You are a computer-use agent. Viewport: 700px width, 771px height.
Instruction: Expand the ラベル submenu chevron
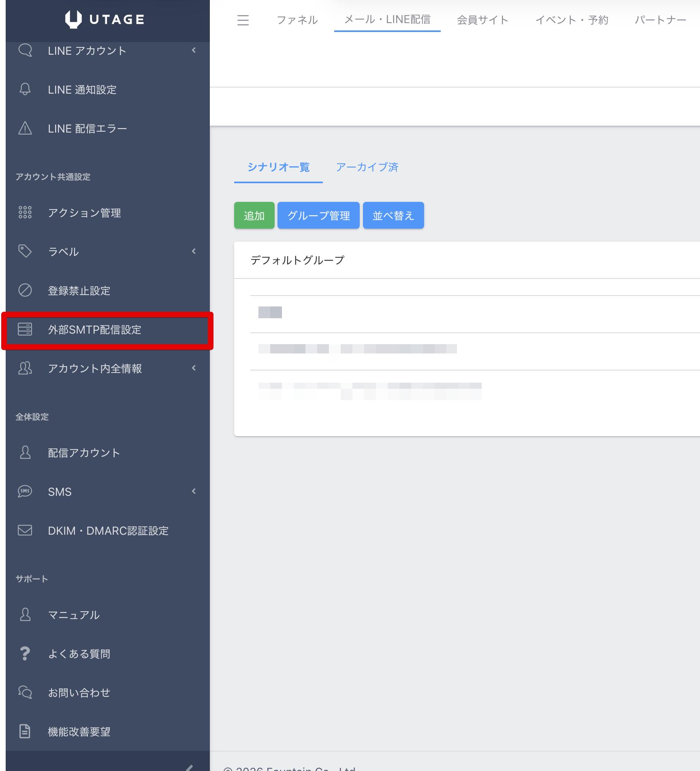click(x=194, y=251)
